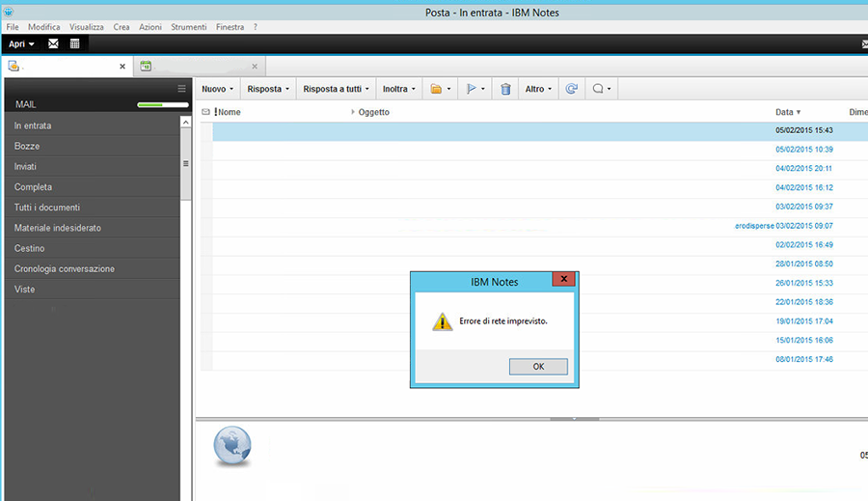Open the Visualizza menu
This screenshot has height=501, width=868.
pos(87,27)
